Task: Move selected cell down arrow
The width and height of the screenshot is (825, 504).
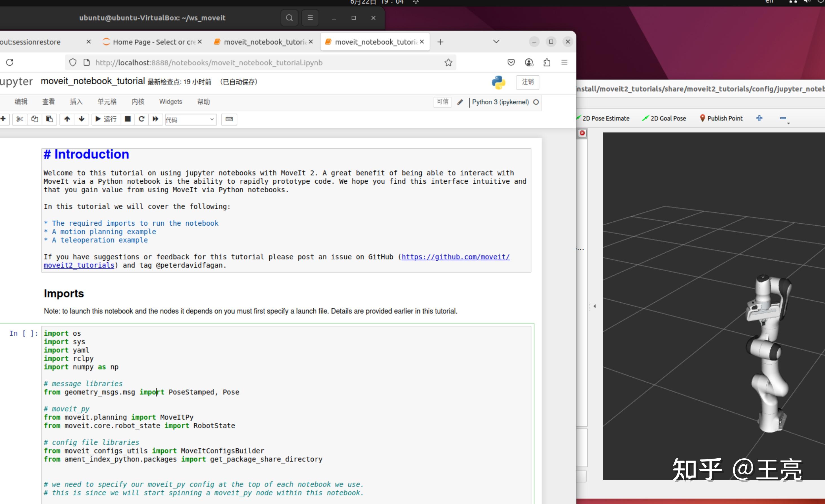Action: tap(82, 119)
